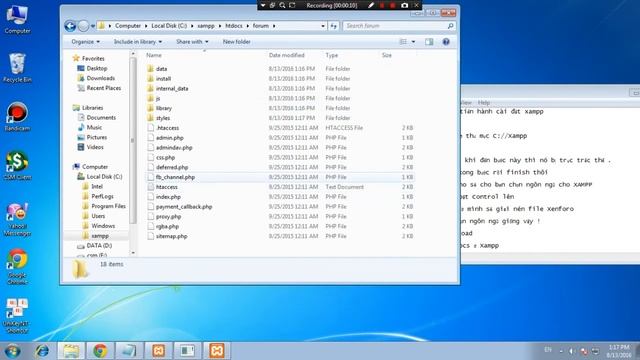Open the Computer desktop icon
Screen dimensions: 640x360
[x=17, y=19]
